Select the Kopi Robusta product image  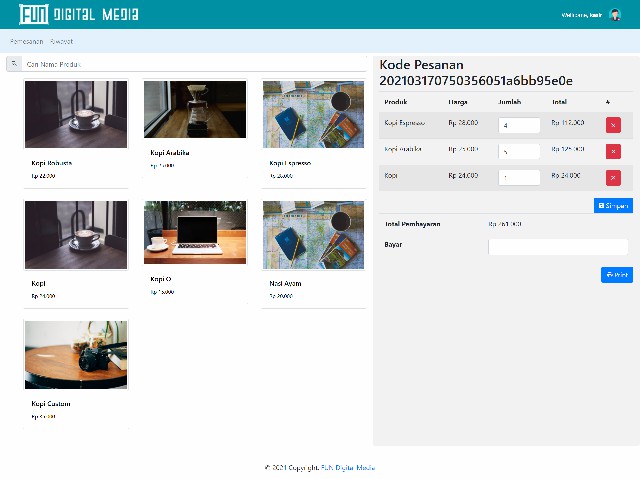click(x=76, y=114)
